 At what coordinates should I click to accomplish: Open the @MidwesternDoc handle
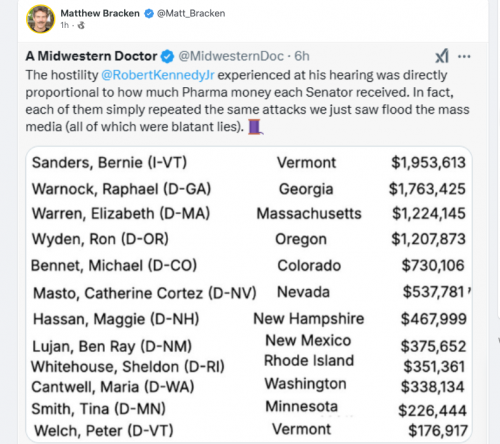231,56
